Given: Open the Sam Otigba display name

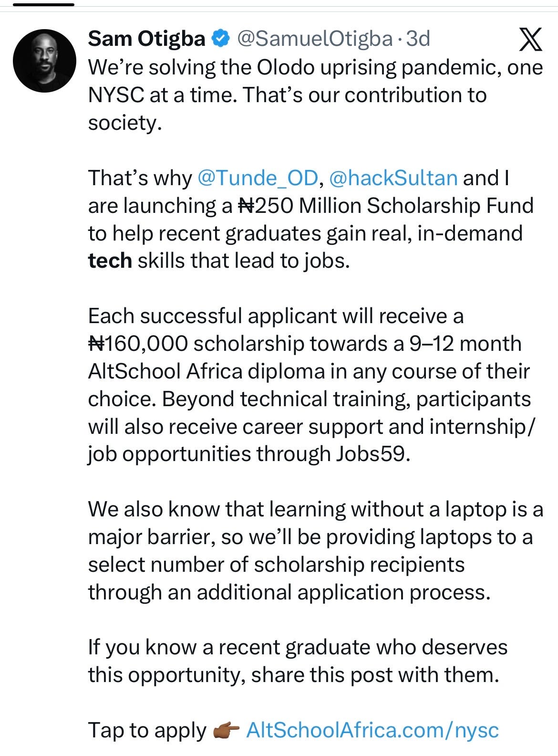Looking at the screenshot, I should pyautogui.click(x=146, y=39).
